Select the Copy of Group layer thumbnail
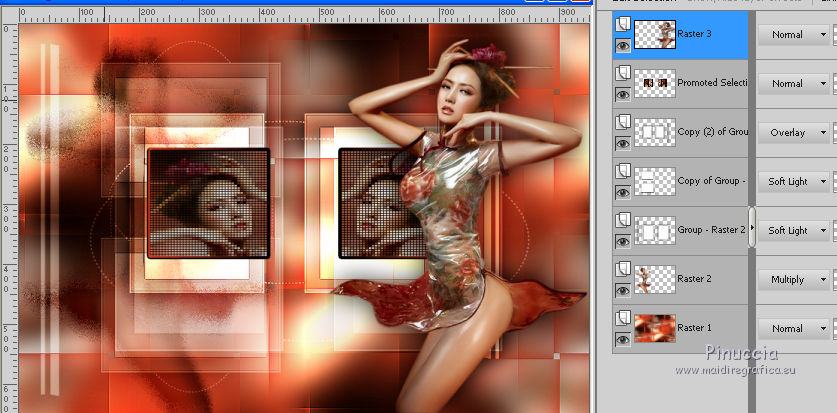 [655, 181]
